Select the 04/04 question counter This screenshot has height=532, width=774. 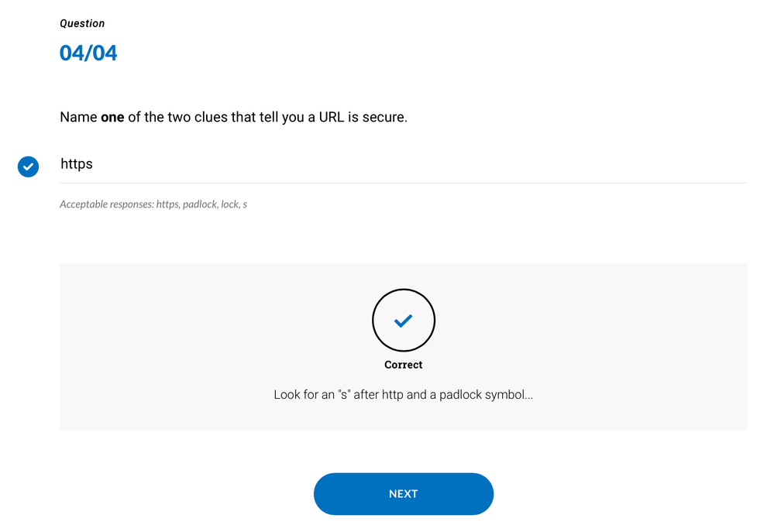pyautogui.click(x=88, y=53)
